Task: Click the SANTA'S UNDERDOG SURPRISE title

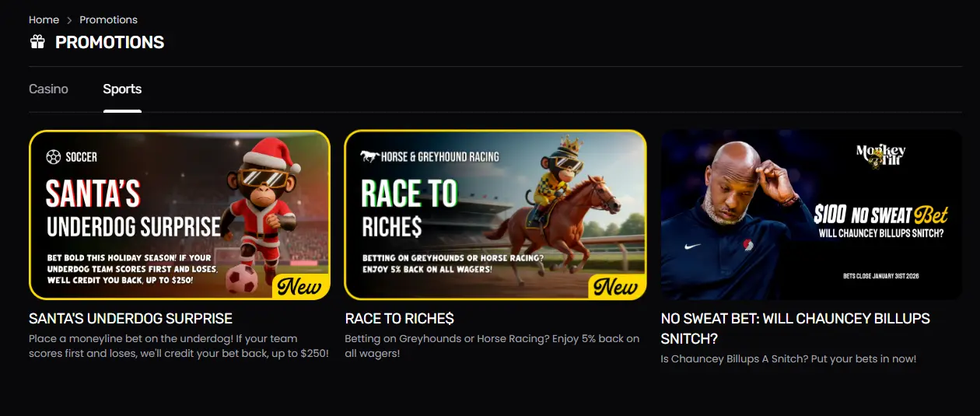Action: pyautogui.click(x=131, y=319)
